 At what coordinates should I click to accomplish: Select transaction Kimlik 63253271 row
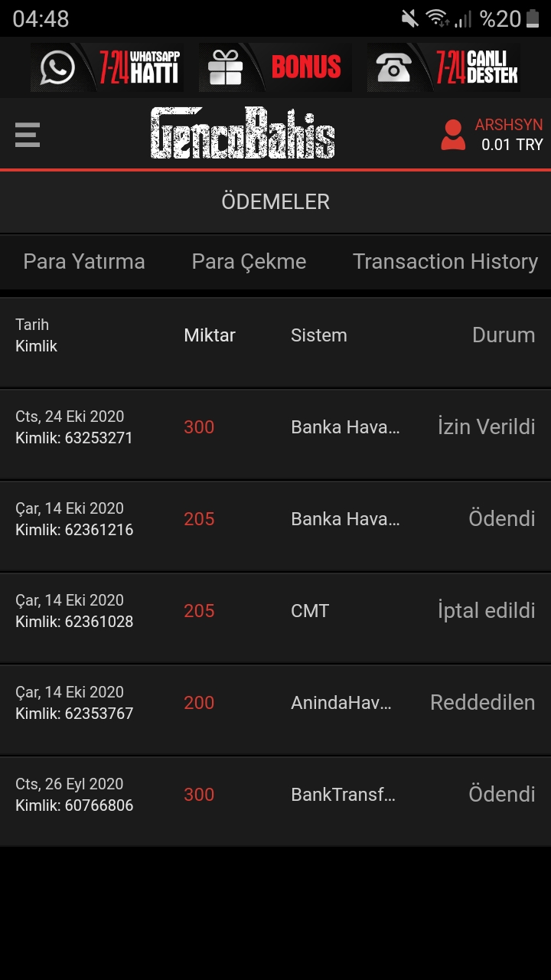point(275,435)
